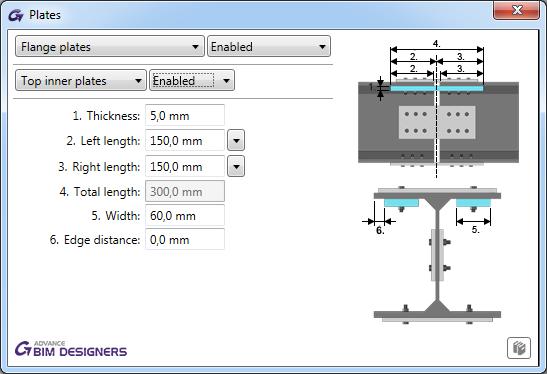
Task: Click the Advance BIM Designers logo
Action: pyautogui.click(x=71, y=349)
